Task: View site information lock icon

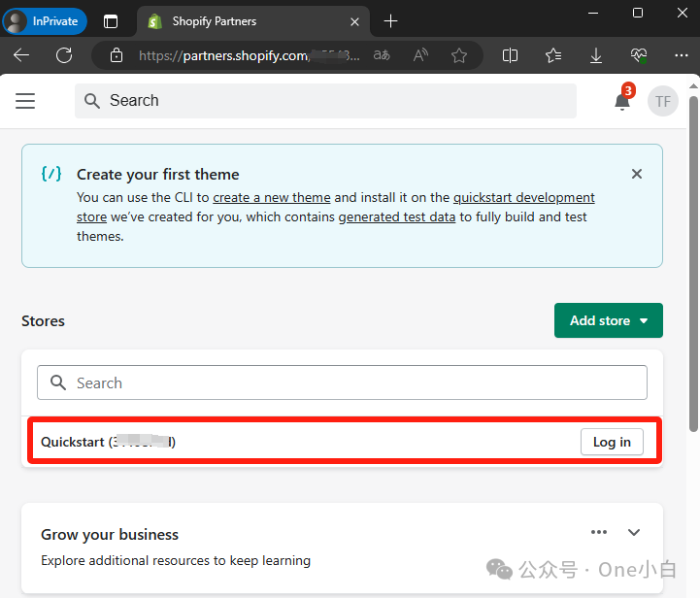Action: [117, 55]
